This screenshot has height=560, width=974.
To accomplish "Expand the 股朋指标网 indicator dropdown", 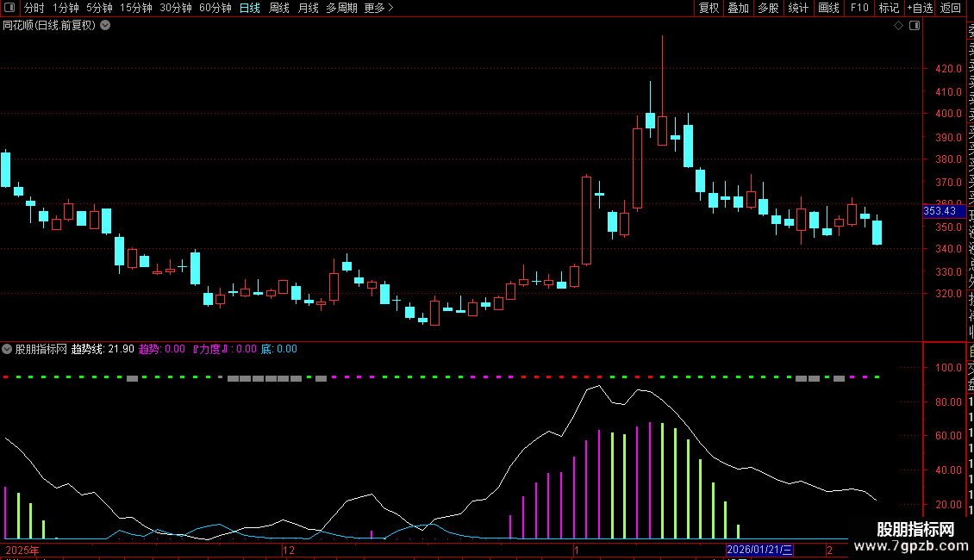I will pyautogui.click(x=7, y=349).
